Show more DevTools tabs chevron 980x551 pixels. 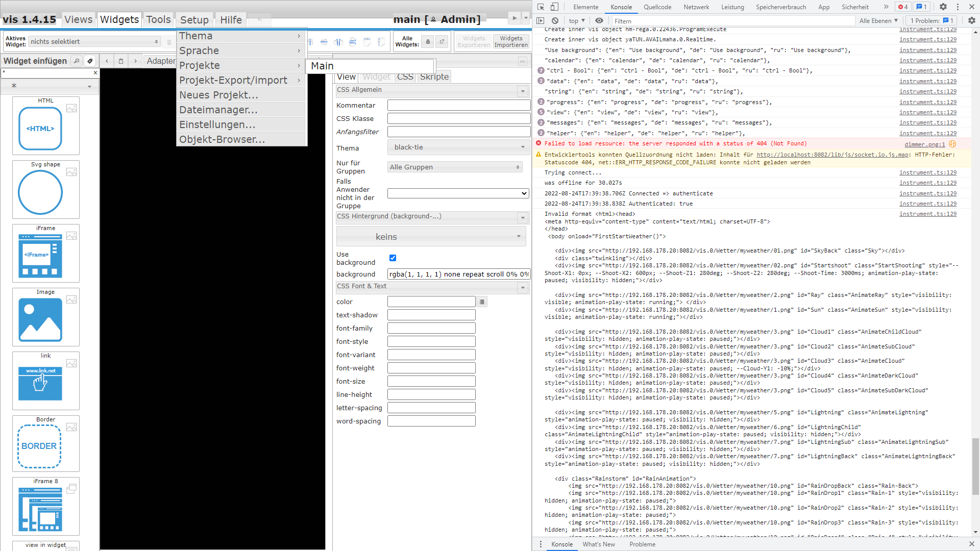click(x=886, y=7)
